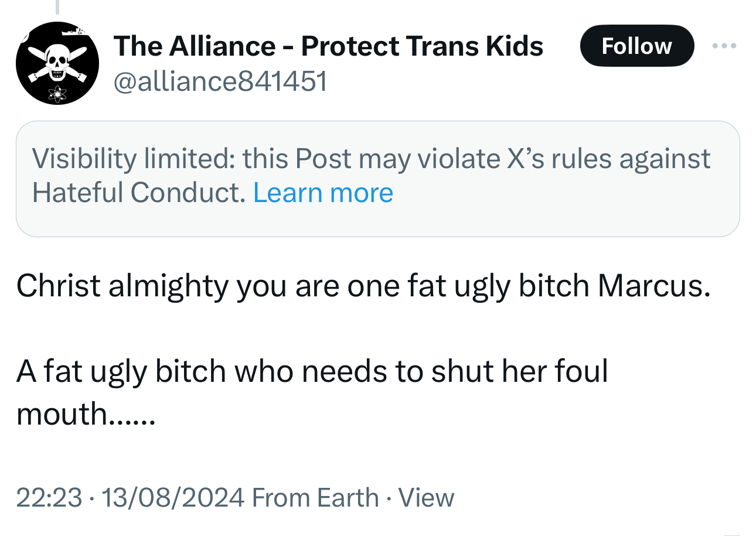Viewport: 756px width, 547px height.
Task: Open the @alliance841451 handle
Action: pyautogui.click(x=220, y=81)
